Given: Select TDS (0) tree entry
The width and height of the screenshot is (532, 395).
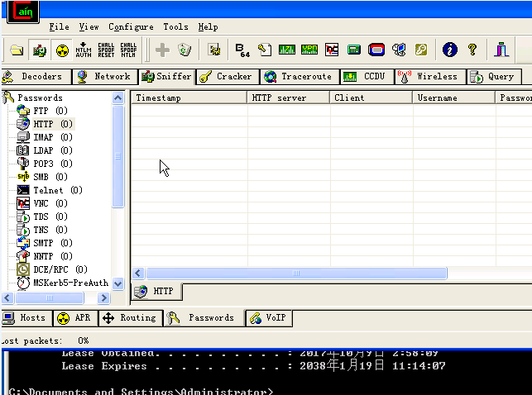Looking at the screenshot, I should [x=50, y=217].
